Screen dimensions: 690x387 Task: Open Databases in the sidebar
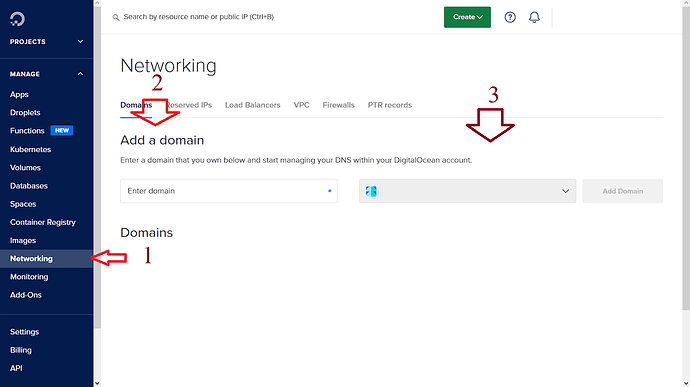[29, 186]
